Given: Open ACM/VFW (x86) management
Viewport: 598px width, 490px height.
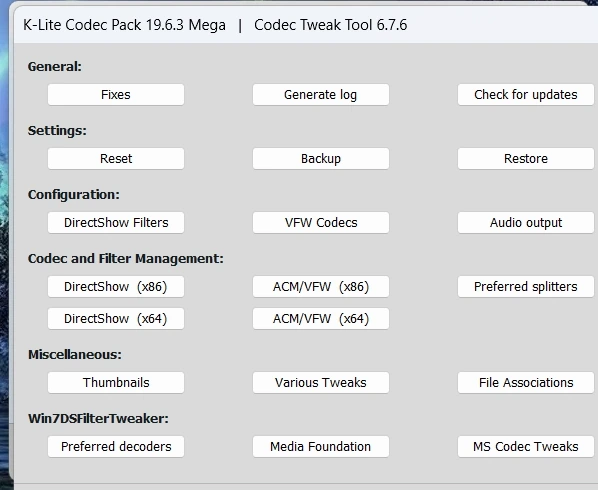Looking at the screenshot, I should (321, 287).
